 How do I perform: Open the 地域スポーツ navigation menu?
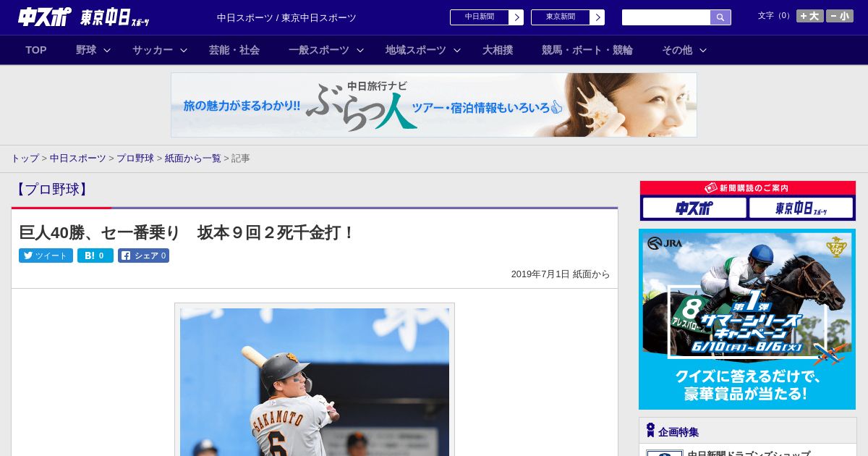tap(416, 50)
